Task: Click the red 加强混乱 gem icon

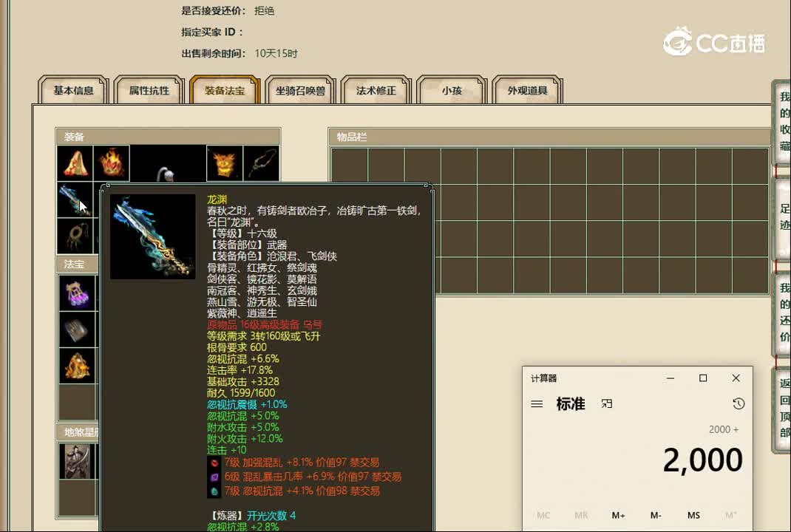Action: [214, 463]
